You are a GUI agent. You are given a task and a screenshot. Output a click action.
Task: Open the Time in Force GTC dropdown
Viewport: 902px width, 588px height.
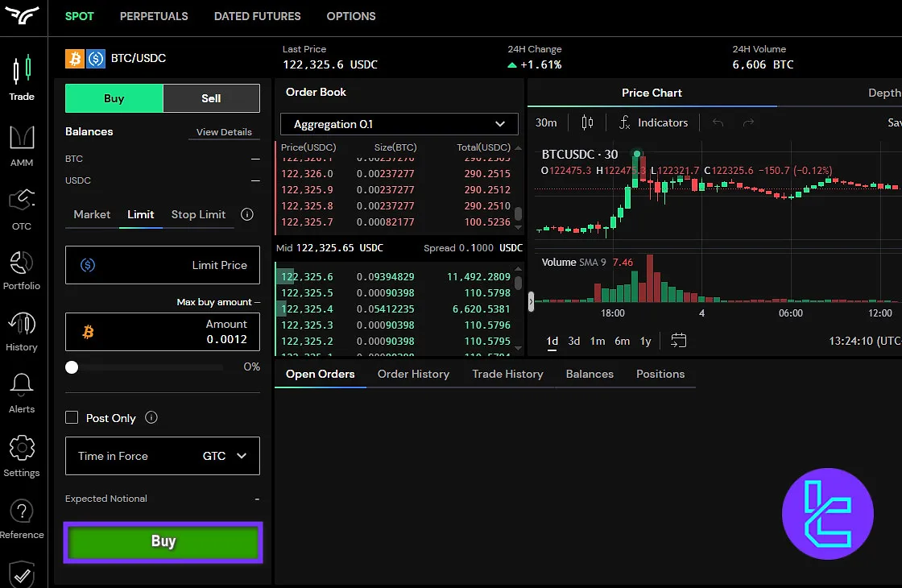click(162, 456)
